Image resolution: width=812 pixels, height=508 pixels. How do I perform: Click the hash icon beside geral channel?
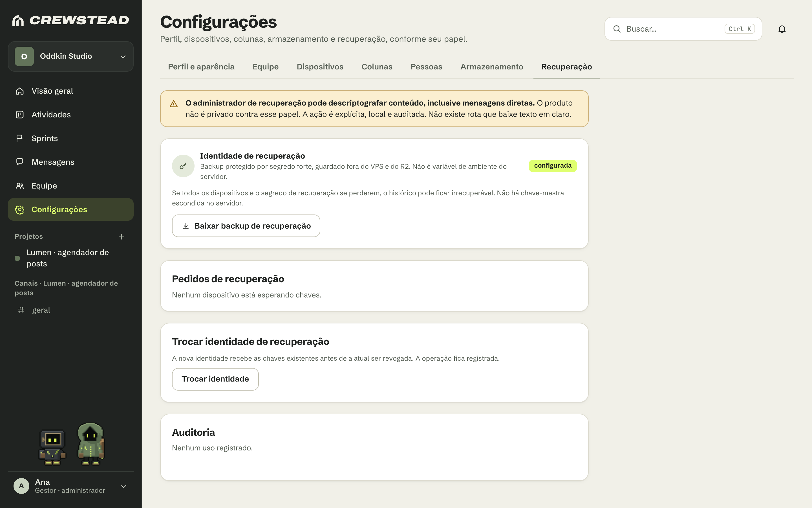click(x=21, y=310)
